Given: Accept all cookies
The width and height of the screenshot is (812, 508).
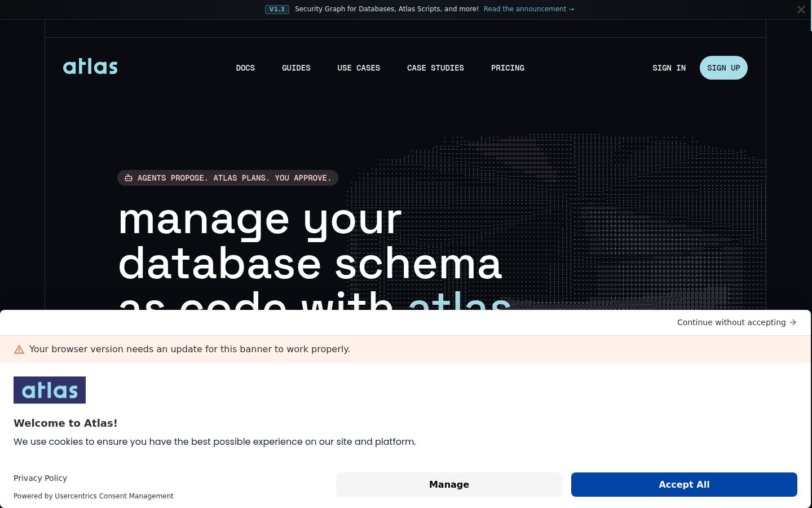Looking at the screenshot, I should (x=684, y=484).
